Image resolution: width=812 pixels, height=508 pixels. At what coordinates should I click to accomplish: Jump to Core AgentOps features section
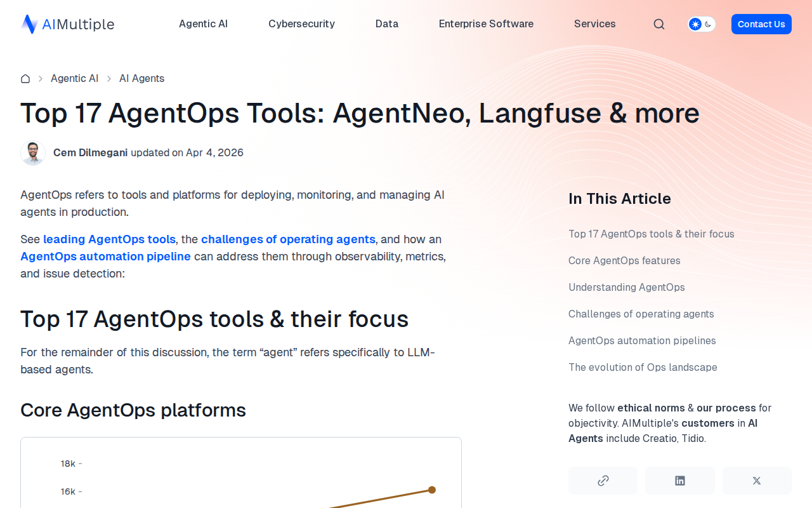[x=624, y=261]
